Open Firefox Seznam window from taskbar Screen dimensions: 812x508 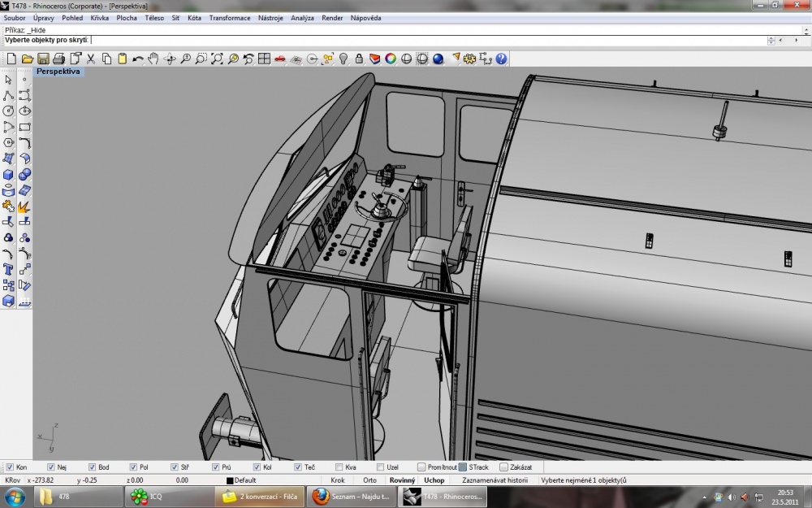pyautogui.click(x=352, y=497)
